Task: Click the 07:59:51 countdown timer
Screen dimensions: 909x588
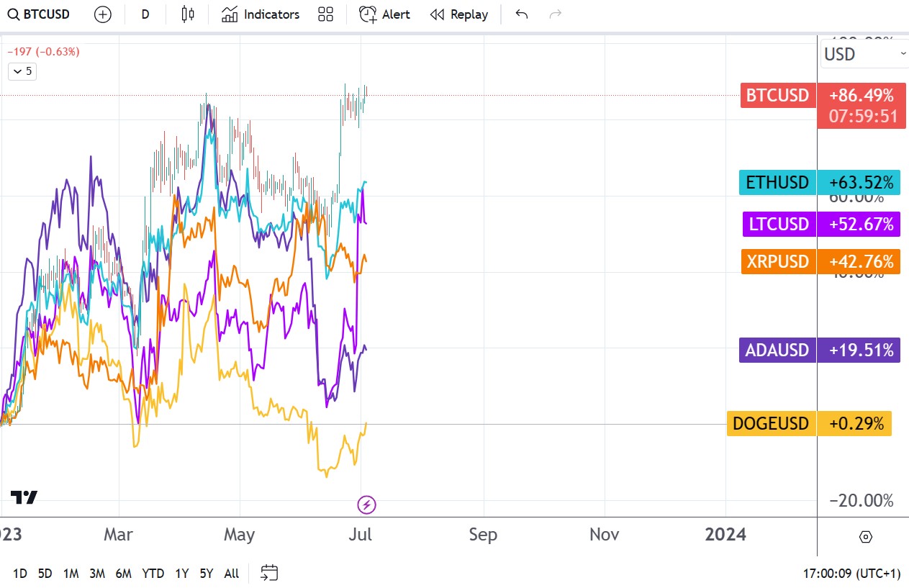Action: pyautogui.click(x=863, y=117)
